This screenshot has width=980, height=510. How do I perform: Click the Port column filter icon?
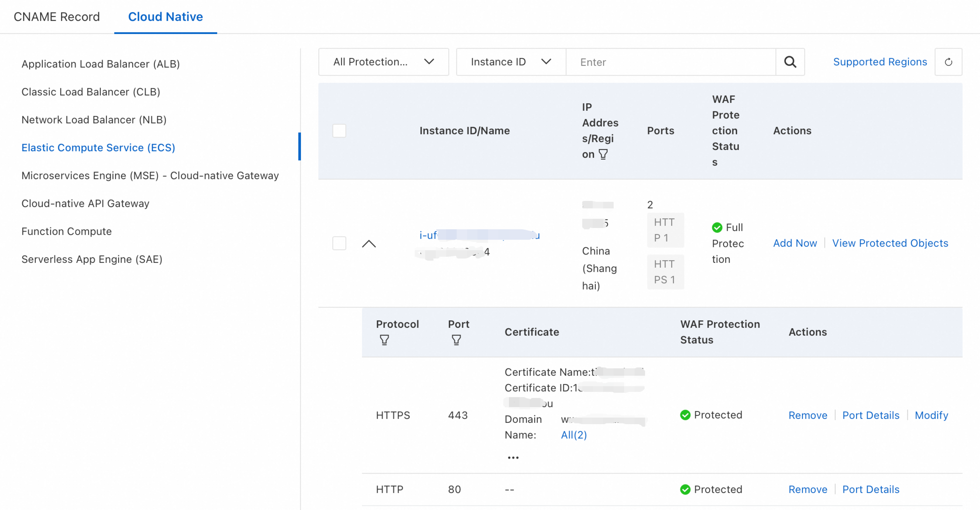456,340
